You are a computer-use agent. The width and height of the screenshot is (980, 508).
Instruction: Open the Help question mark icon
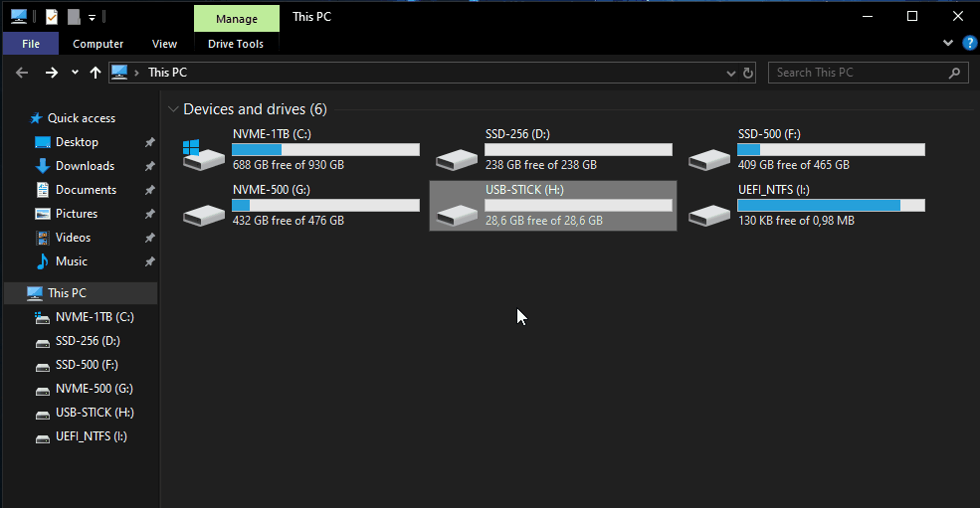(x=969, y=44)
